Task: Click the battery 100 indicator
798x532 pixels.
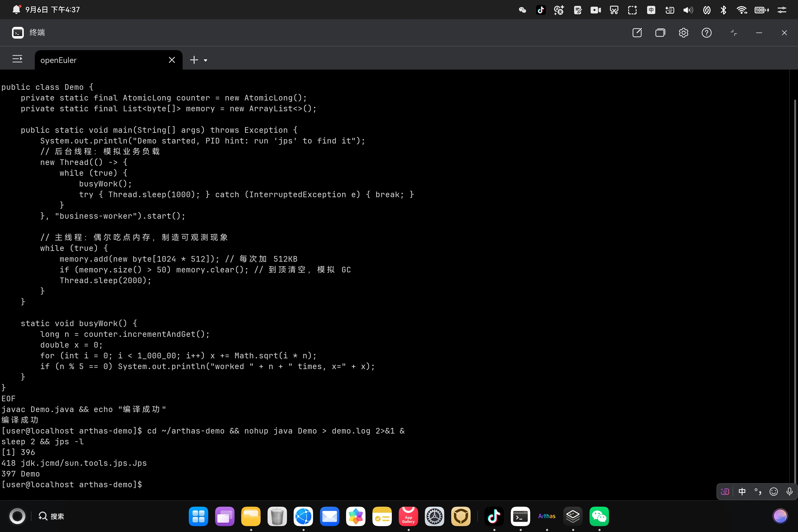Action: pos(761,10)
